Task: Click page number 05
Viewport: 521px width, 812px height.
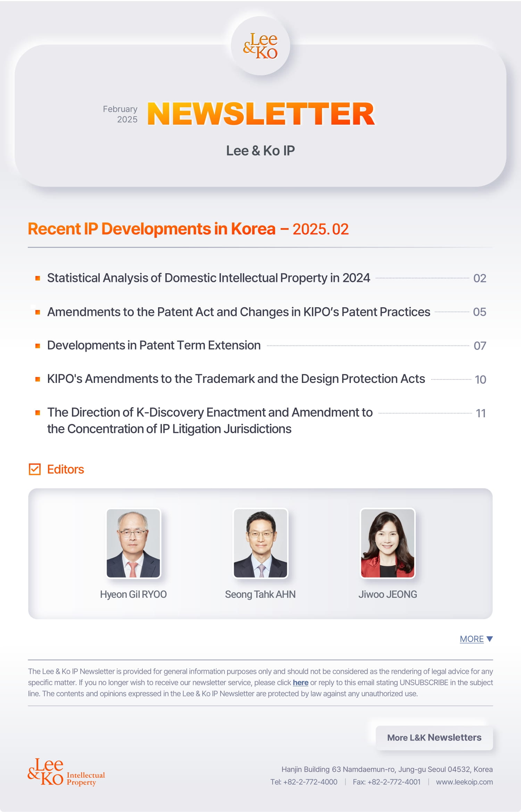Action: (x=480, y=312)
